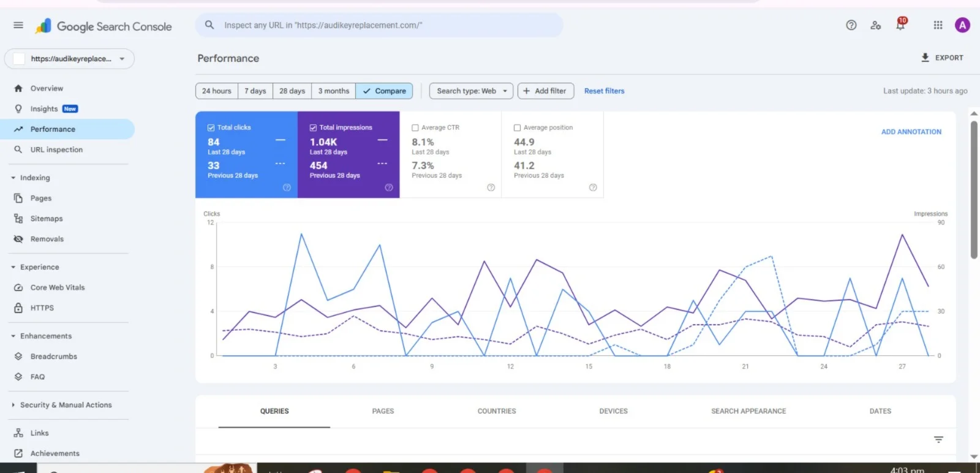
Task: Open the table filter rows icon
Action: pyautogui.click(x=938, y=439)
